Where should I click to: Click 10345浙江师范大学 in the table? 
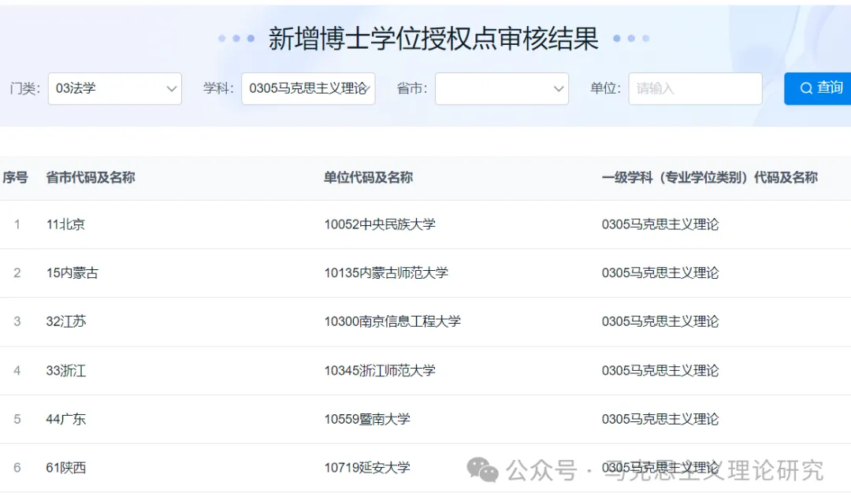pos(380,371)
